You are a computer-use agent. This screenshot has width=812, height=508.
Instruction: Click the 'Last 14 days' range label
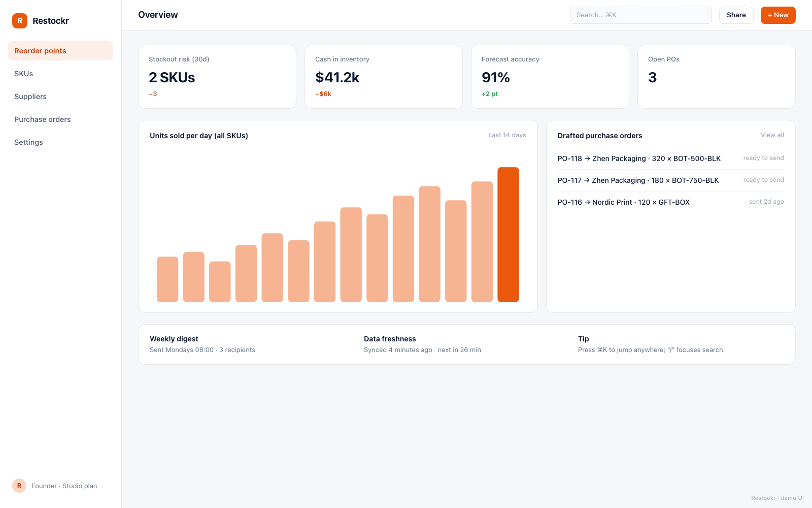(507, 135)
